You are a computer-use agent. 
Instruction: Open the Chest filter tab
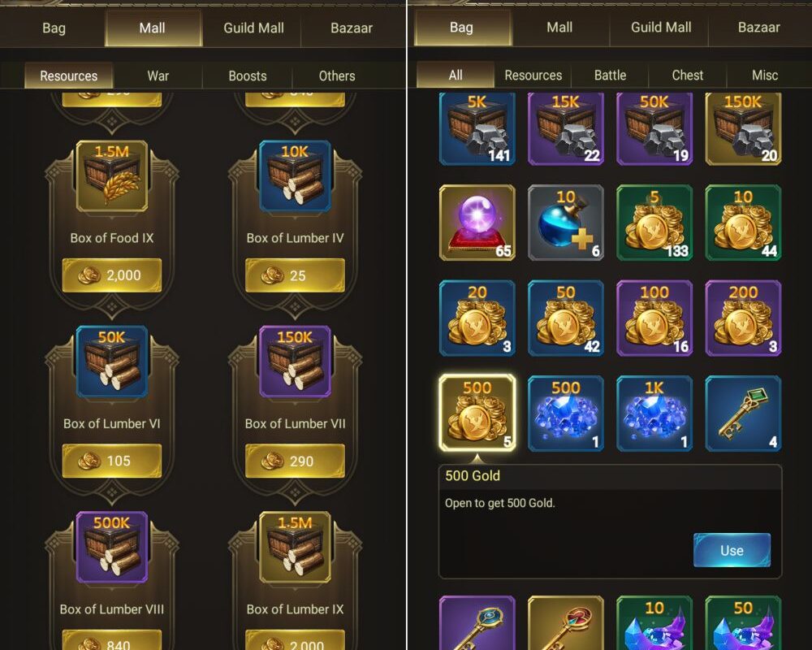(687, 76)
